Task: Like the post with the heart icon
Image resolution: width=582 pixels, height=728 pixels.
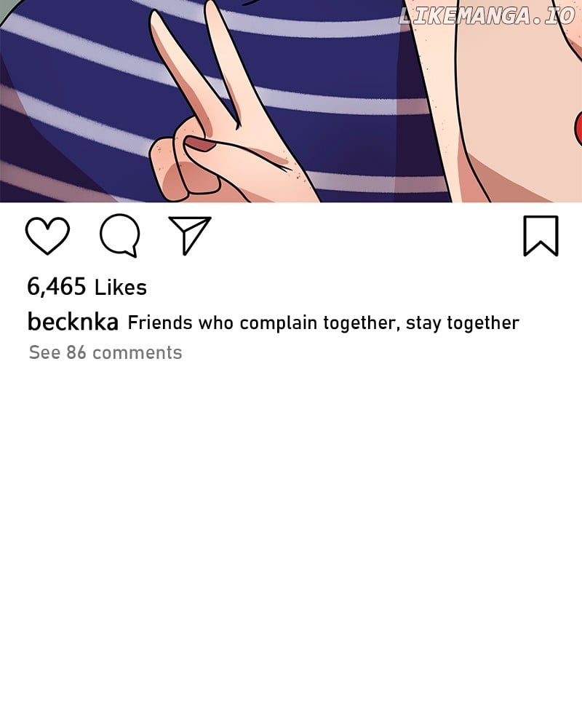Action: (47, 235)
